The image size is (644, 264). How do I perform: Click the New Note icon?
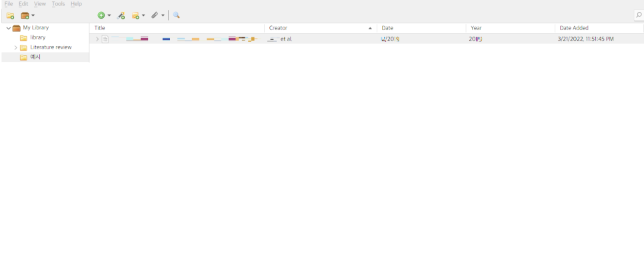pyautogui.click(x=135, y=15)
